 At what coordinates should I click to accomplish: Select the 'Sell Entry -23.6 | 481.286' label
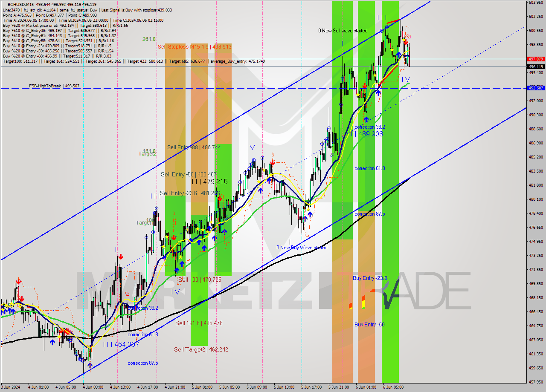click(190, 193)
